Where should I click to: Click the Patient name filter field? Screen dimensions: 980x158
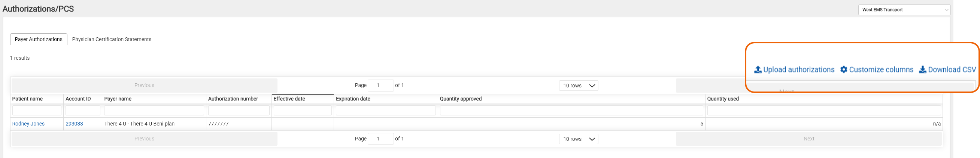pos(37,111)
